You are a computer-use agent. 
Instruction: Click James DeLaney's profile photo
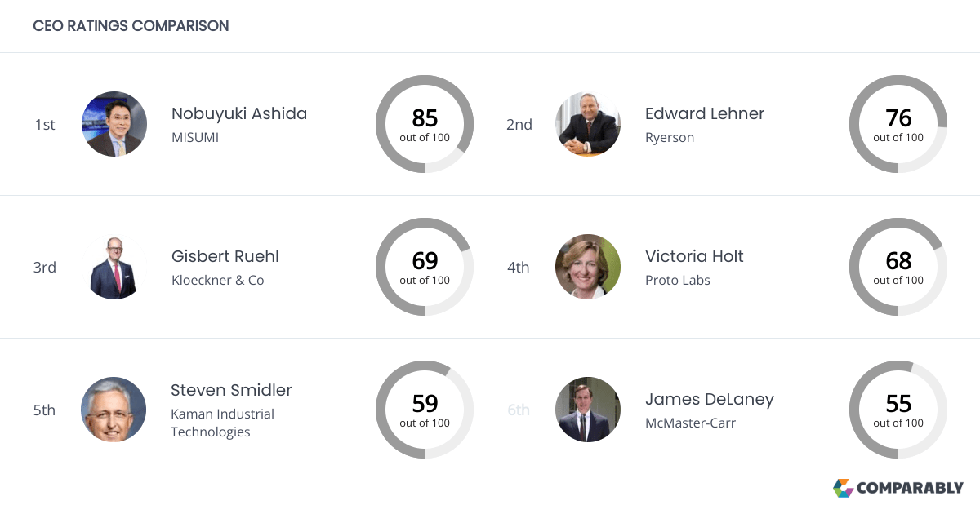(x=588, y=410)
